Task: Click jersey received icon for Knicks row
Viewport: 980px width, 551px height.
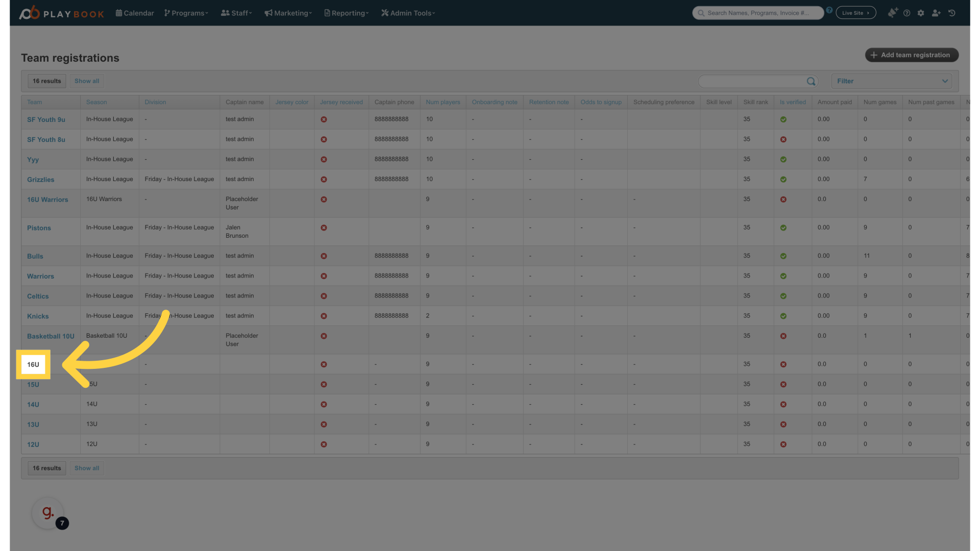Action: click(324, 316)
